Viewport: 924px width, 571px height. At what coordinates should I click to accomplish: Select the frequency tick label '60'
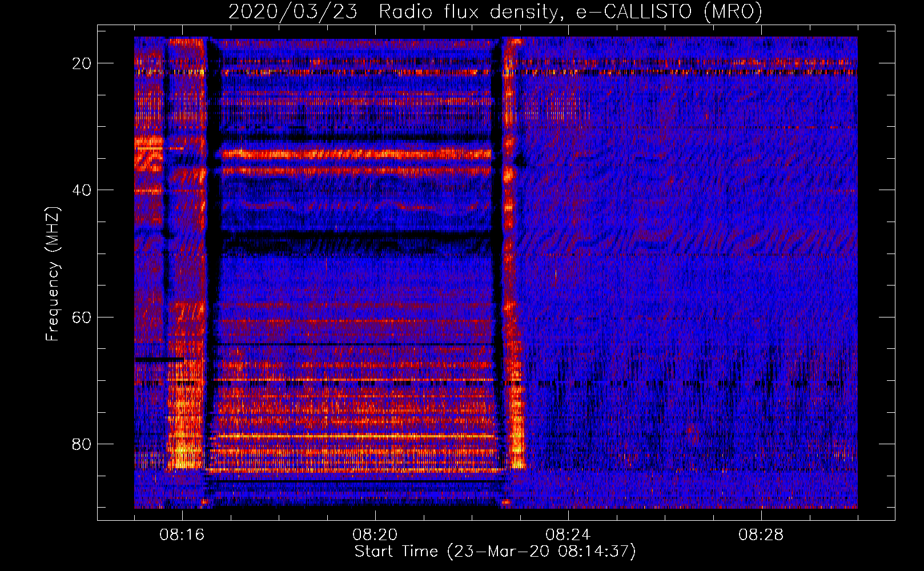(82, 317)
